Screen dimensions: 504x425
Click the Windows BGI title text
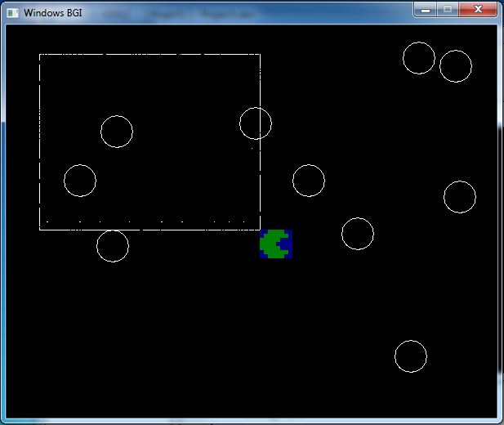coord(53,13)
